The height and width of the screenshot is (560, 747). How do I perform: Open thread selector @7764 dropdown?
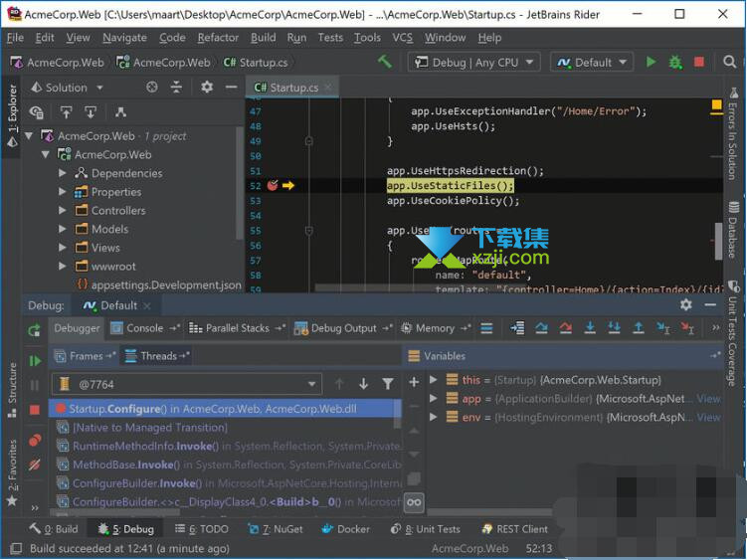187,384
